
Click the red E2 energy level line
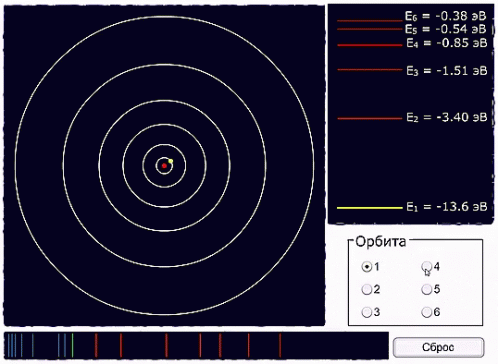pyautogui.click(x=370, y=118)
